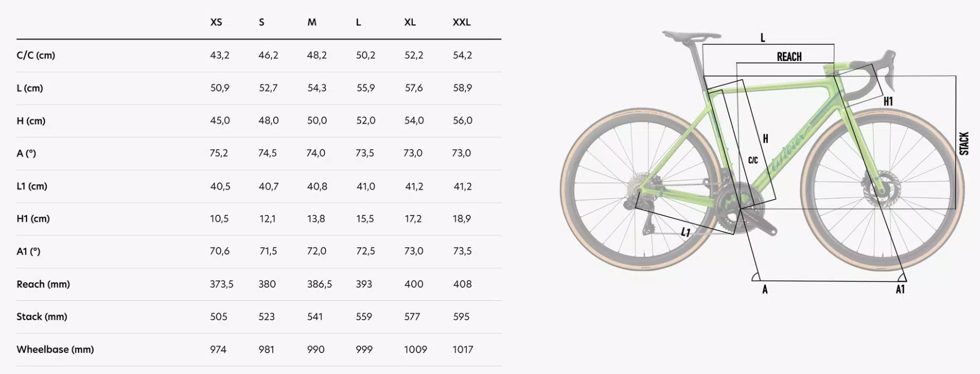The height and width of the screenshot is (374, 980).
Task: Select the 373,5 reach value
Action: pyautogui.click(x=222, y=284)
